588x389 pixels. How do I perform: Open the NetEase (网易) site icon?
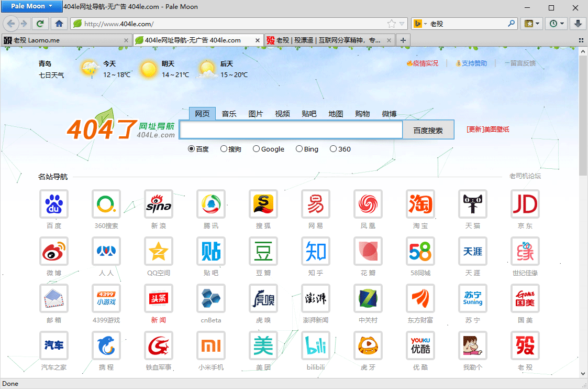pyautogui.click(x=316, y=204)
